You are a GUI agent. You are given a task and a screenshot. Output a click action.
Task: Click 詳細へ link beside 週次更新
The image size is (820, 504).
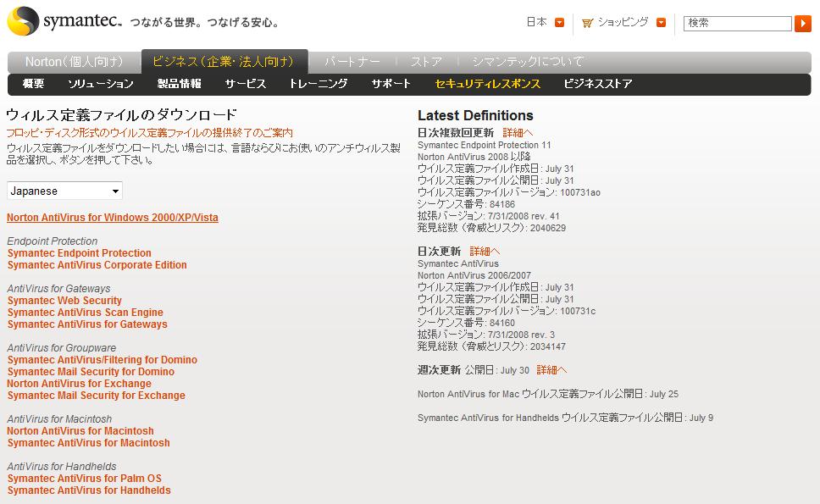pos(551,370)
